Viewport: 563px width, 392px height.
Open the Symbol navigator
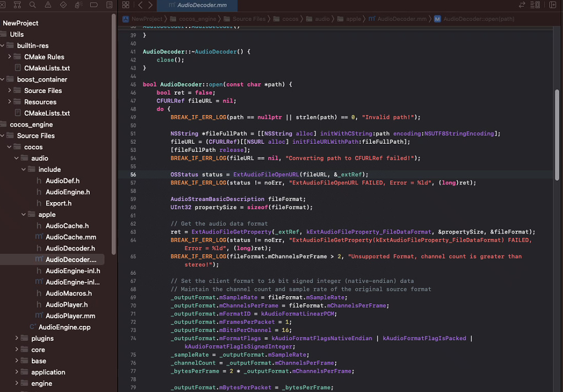pos(18,5)
